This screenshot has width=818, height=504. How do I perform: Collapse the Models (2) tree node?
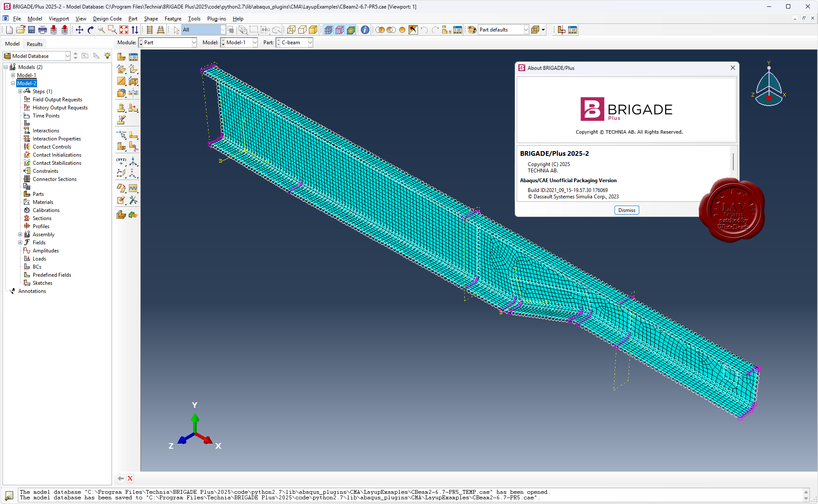tap(6, 67)
